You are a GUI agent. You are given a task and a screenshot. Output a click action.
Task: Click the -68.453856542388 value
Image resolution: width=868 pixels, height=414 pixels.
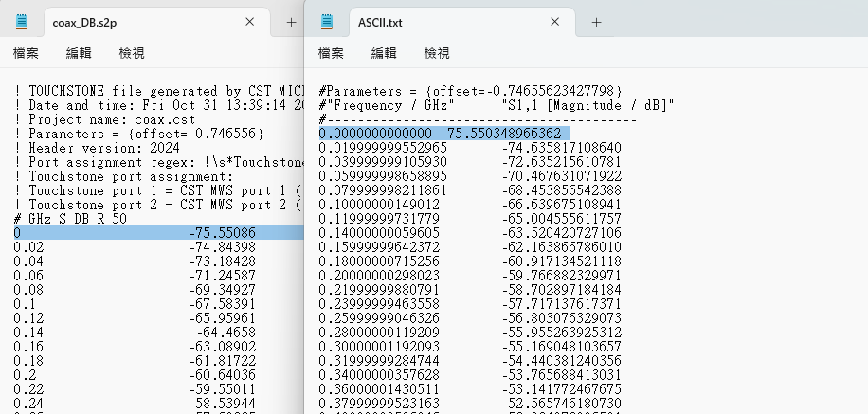pyautogui.click(x=562, y=190)
